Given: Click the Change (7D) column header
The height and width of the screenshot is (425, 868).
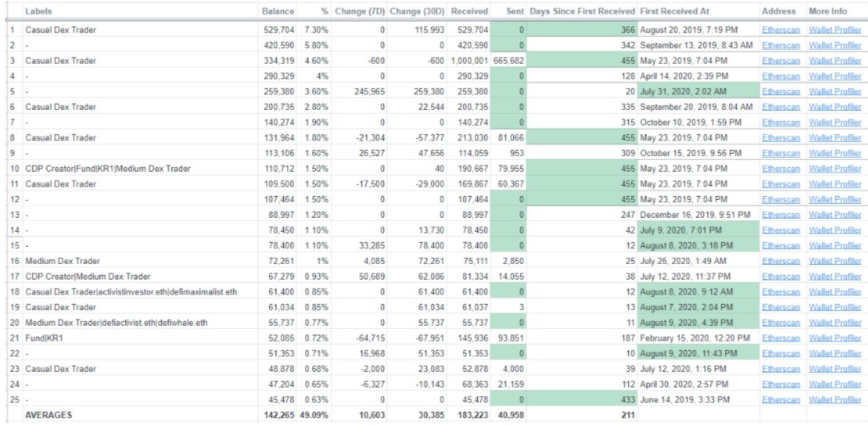Looking at the screenshot, I should pyautogui.click(x=359, y=12).
